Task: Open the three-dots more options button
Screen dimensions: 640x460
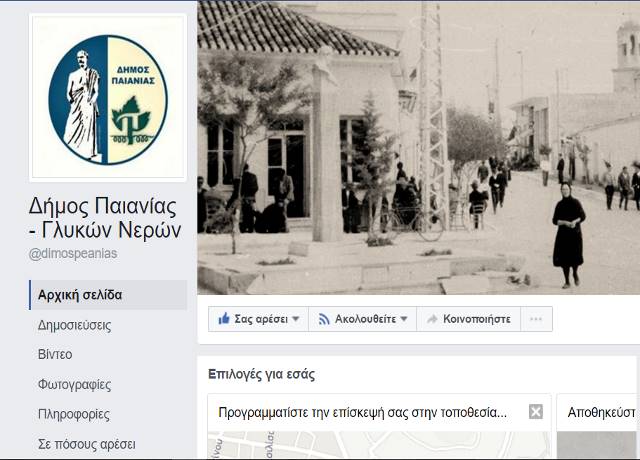Action: 536,319
